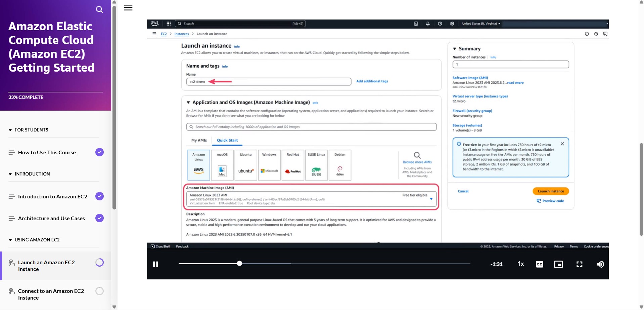Viewport: 644px width, 310px height.
Task: Open the How to Use This Course lesson
Action: (x=47, y=152)
